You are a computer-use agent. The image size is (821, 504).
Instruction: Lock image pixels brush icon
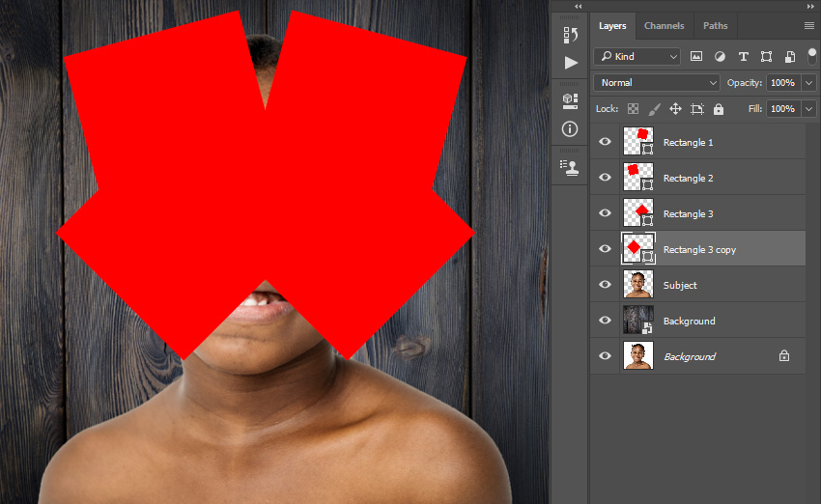click(655, 109)
